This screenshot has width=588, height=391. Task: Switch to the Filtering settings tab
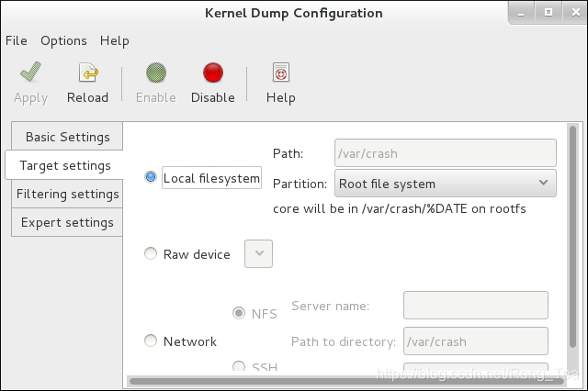tap(67, 194)
